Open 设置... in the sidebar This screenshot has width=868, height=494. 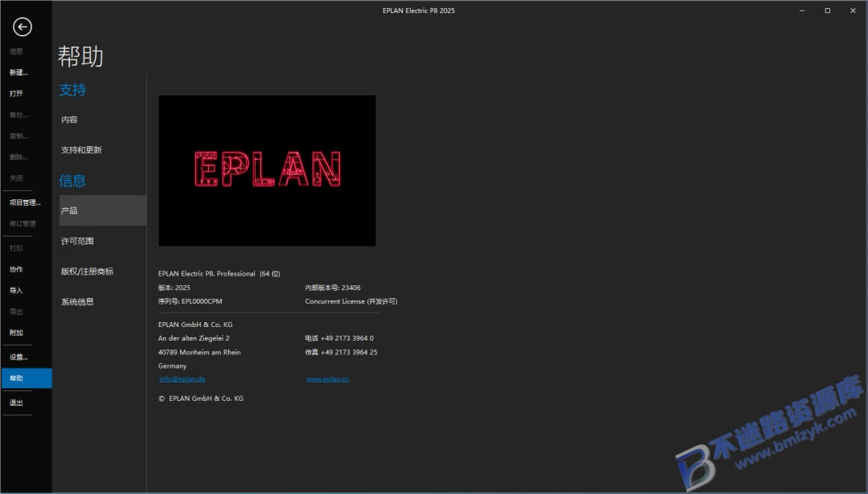[18, 357]
